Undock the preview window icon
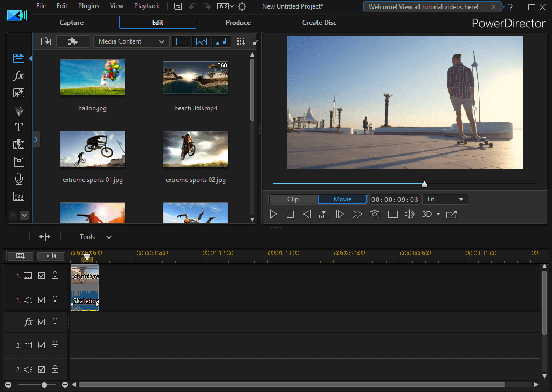Image resolution: width=552 pixels, height=392 pixels. point(451,214)
